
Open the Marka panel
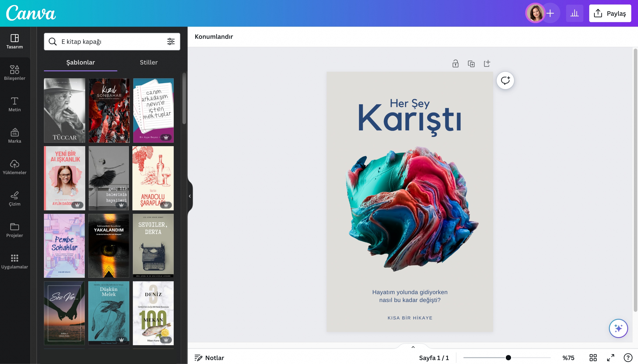(15, 135)
